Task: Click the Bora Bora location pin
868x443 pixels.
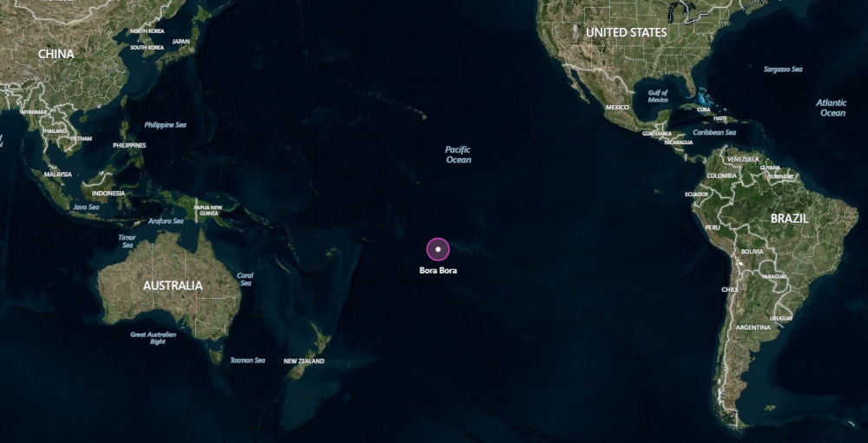Action: coord(437,249)
